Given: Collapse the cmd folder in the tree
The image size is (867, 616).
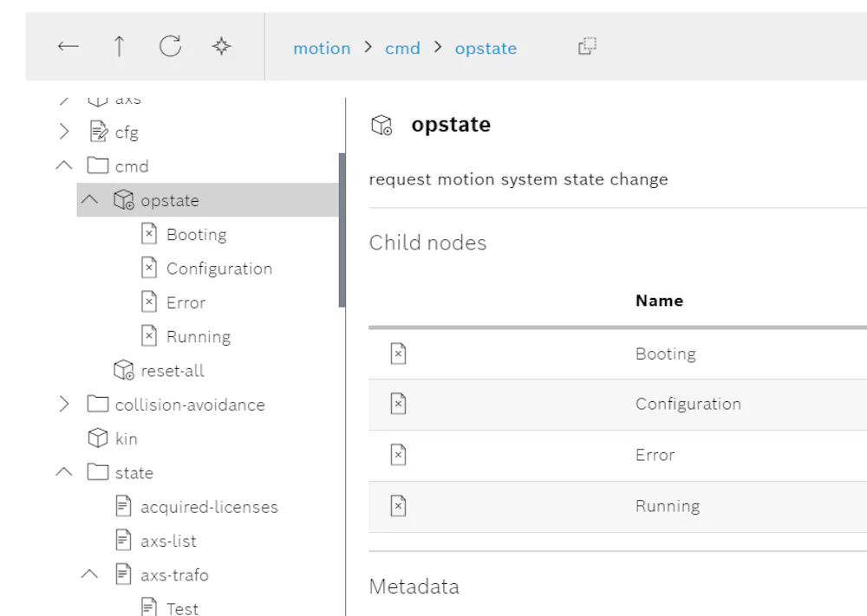Looking at the screenshot, I should 66,165.
